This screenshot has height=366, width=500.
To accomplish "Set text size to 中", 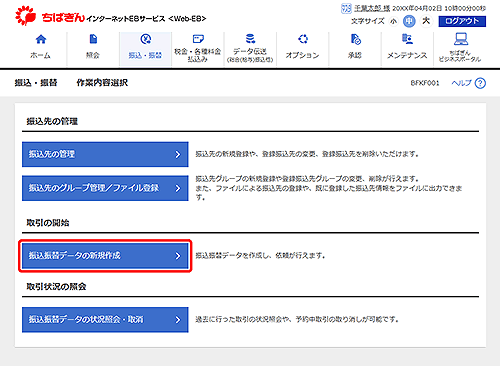I will pos(409,21).
